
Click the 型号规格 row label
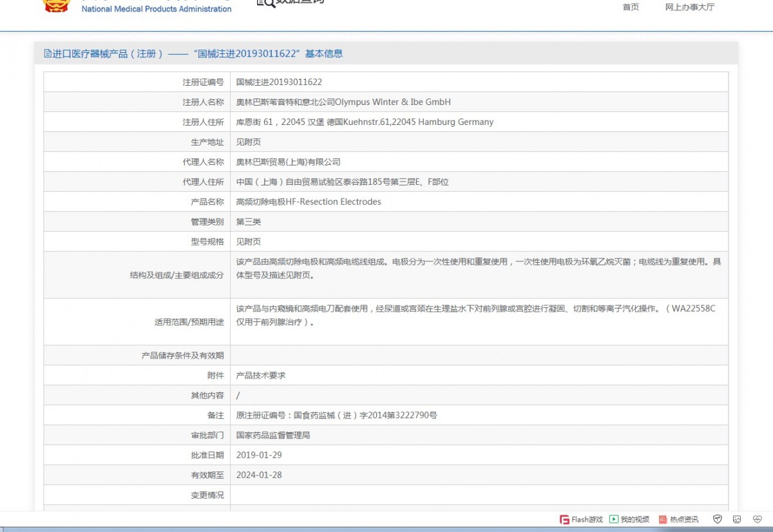(207, 242)
